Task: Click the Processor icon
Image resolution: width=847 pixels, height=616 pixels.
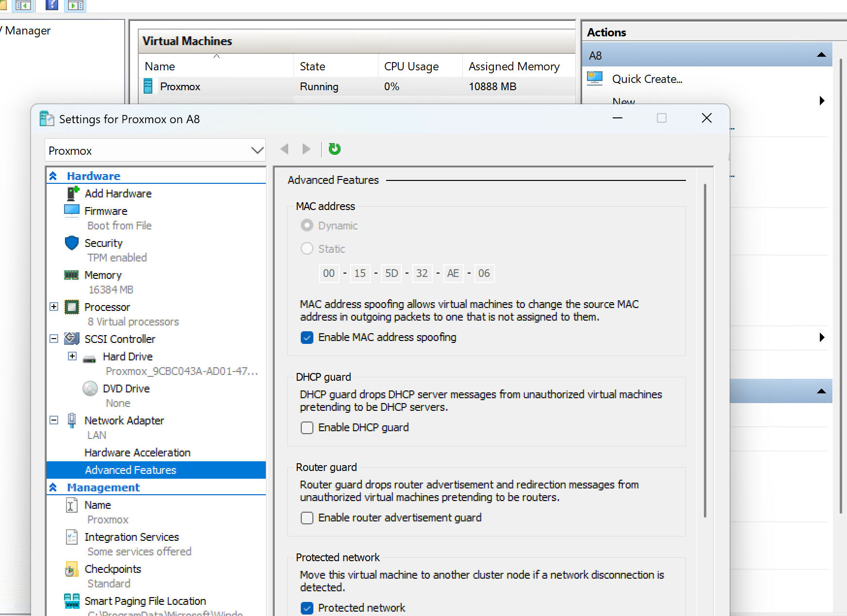Action: click(72, 307)
